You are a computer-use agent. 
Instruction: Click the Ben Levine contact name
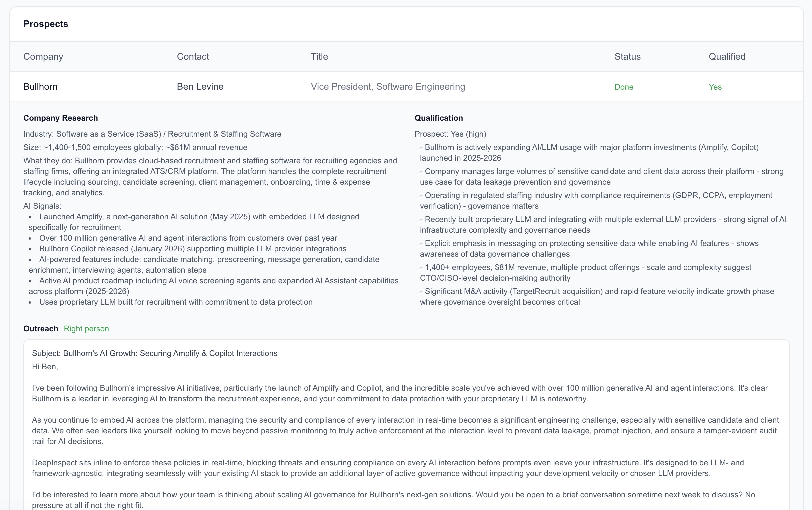click(x=200, y=86)
